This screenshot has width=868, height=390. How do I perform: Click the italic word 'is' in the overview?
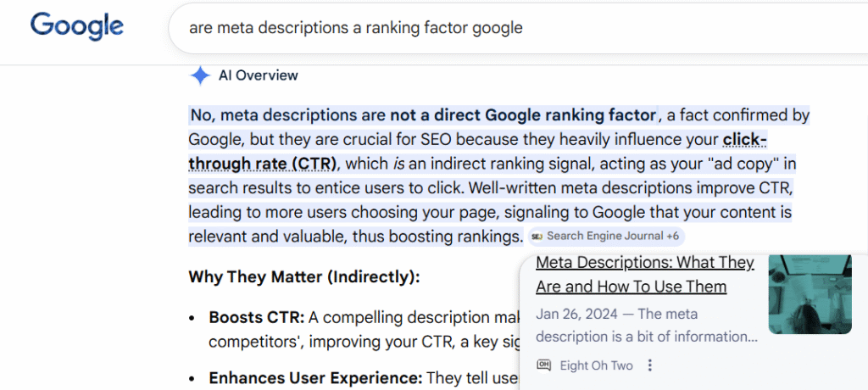398,164
